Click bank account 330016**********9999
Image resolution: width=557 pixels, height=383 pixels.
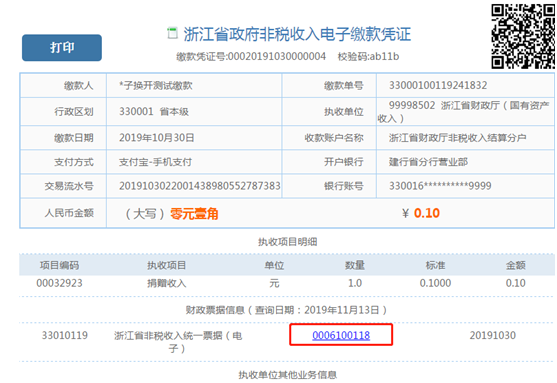click(x=440, y=186)
